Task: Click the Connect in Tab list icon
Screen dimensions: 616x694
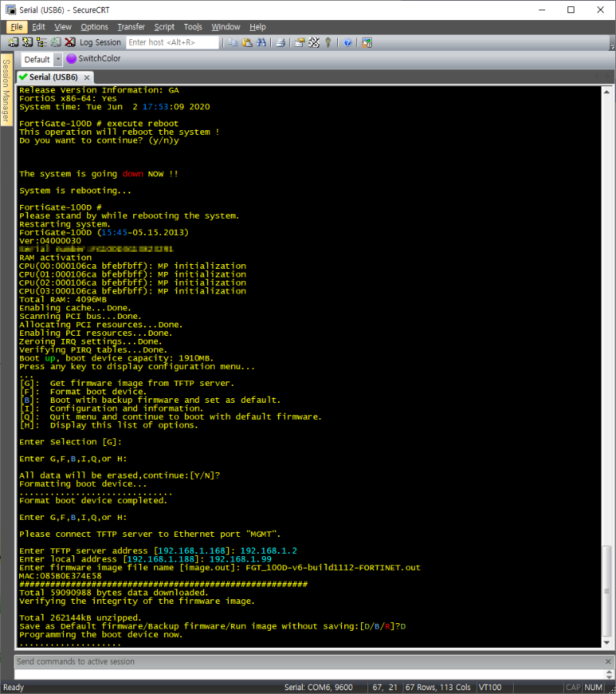Action: (42, 42)
